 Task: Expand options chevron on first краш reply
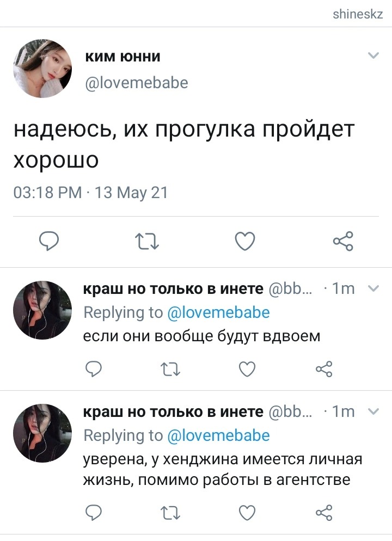[x=373, y=288]
